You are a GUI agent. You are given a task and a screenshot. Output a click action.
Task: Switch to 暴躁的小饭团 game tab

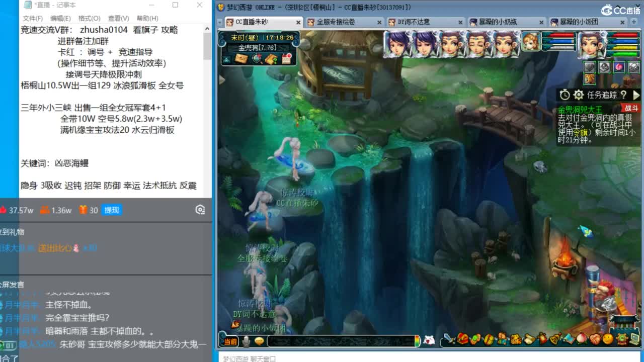(587, 22)
